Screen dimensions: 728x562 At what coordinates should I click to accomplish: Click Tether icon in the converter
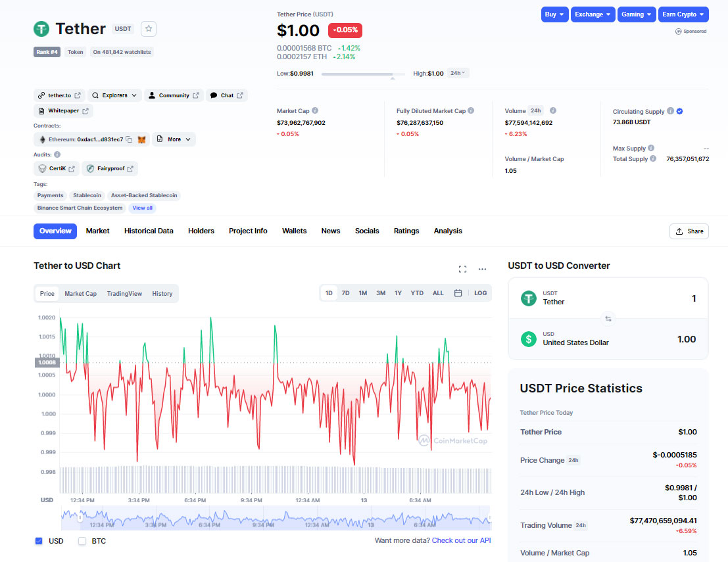(x=528, y=298)
